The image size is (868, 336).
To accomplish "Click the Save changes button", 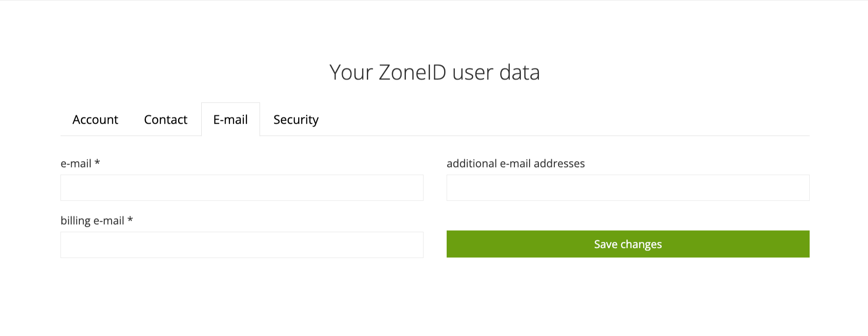I will (628, 244).
